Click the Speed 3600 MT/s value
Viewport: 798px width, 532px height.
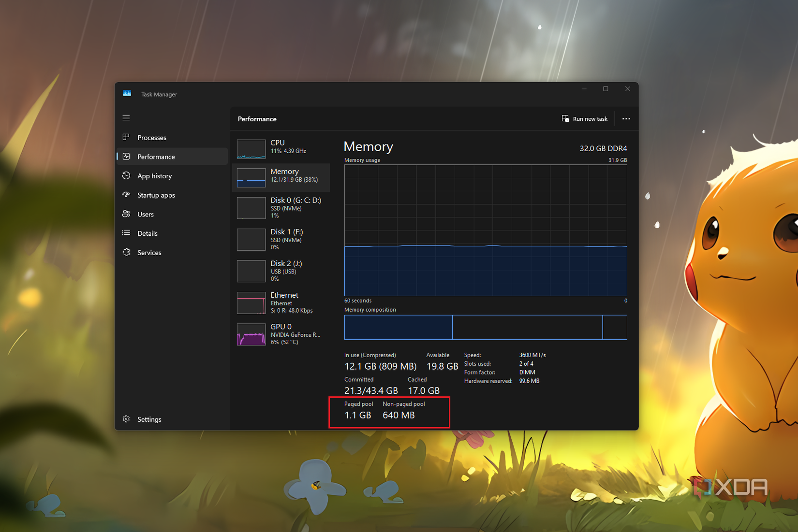pos(532,355)
